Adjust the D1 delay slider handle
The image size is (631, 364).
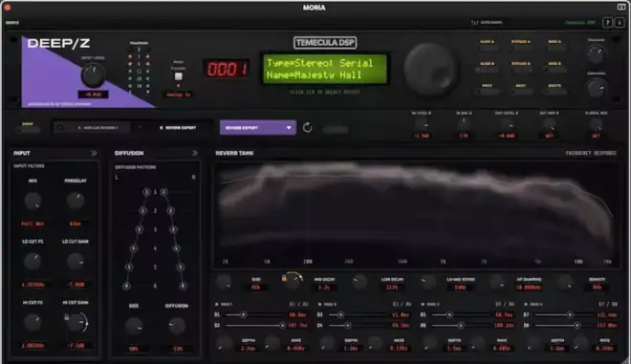click(243, 314)
